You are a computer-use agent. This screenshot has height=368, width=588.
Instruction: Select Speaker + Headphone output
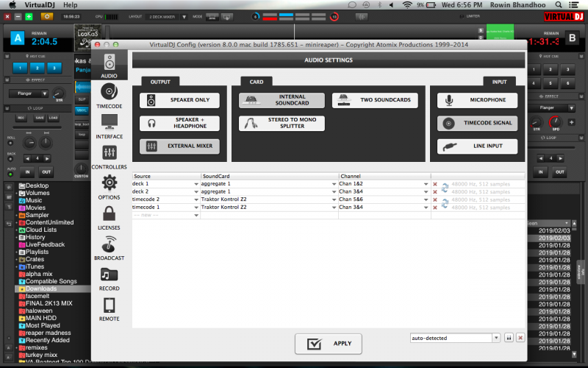click(179, 123)
